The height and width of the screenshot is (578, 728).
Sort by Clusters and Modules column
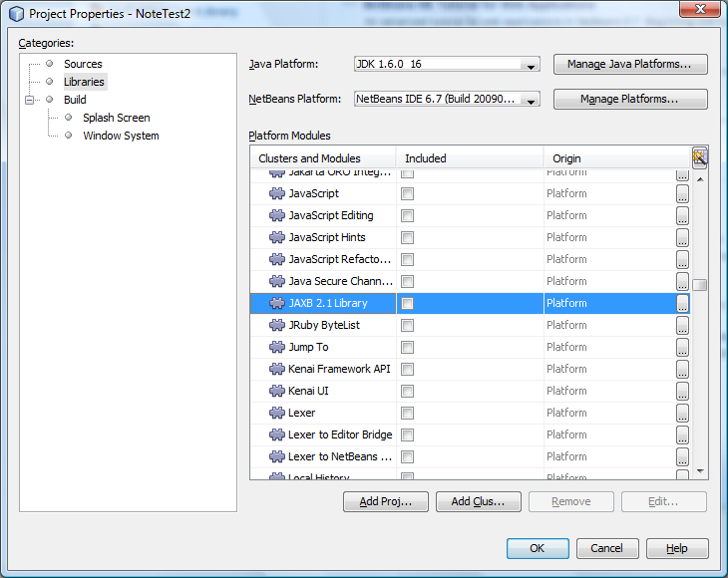323,158
